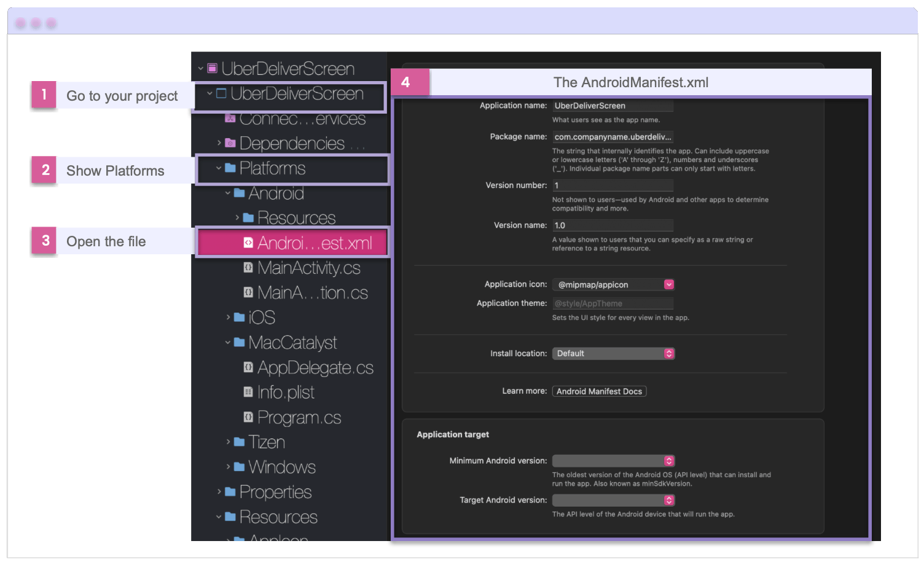Click the Dependencies folder icon
Viewport: 924px width, 565px height.
230,143
